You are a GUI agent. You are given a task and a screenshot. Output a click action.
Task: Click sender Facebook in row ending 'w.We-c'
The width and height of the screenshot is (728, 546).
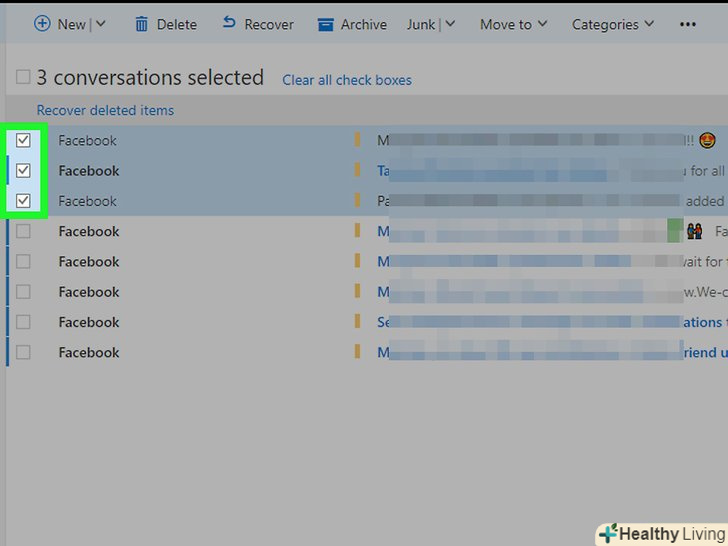[89, 292]
